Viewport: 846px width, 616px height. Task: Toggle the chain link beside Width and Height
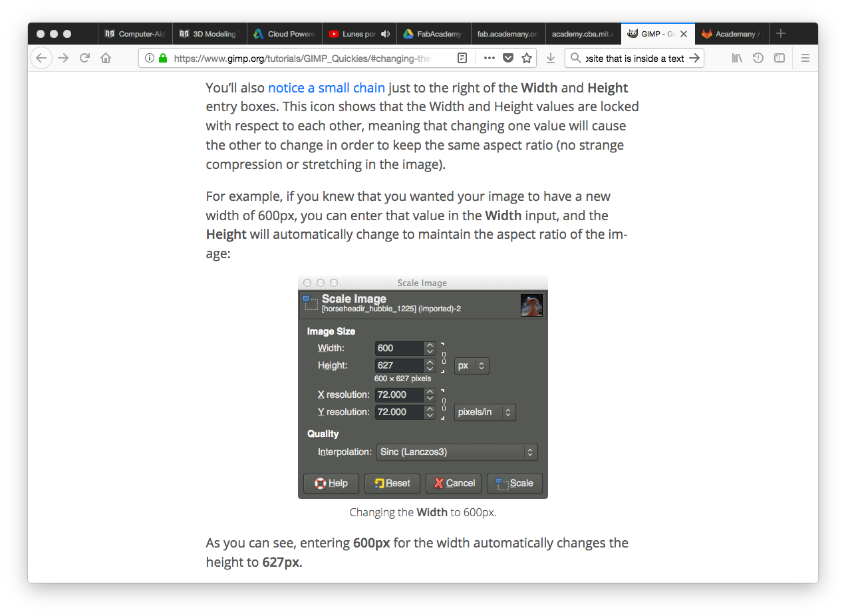click(x=444, y=357)
